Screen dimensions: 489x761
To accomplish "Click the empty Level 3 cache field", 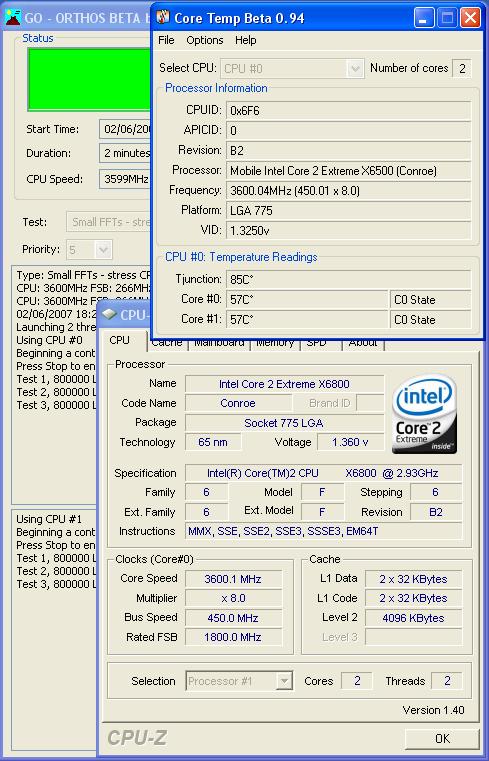I will click(413, 637).
